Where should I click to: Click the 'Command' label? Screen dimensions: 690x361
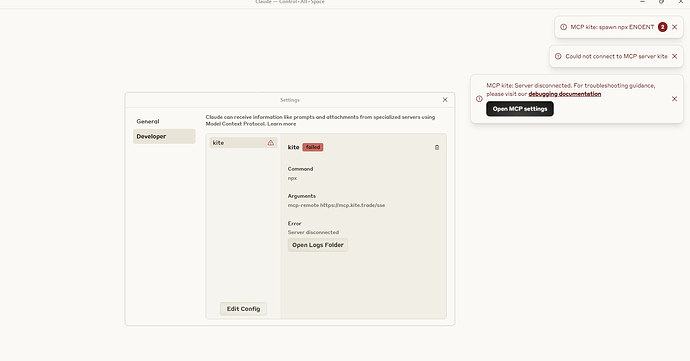coord(301,169)
